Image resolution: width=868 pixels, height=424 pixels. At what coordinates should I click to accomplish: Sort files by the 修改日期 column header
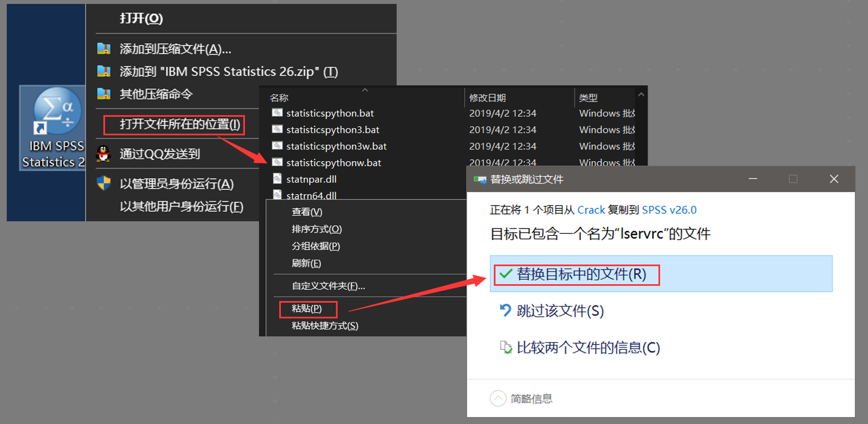[x=487, y=98]
